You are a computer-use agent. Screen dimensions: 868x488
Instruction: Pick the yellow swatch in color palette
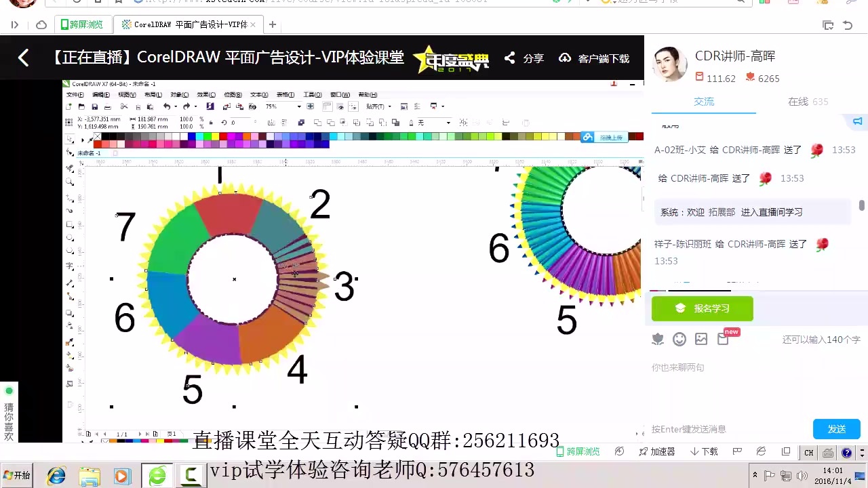[215, 136]
